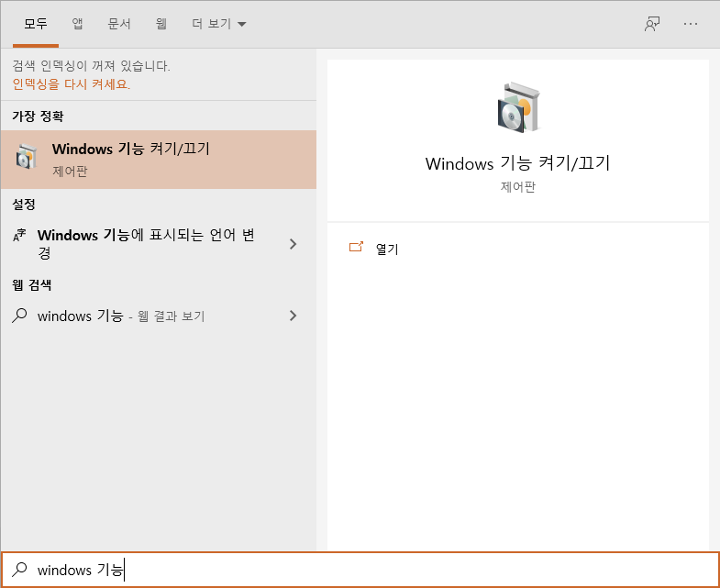Click the search input field with windows 기능
Screen dimensions: 720x588
[360, 570]
